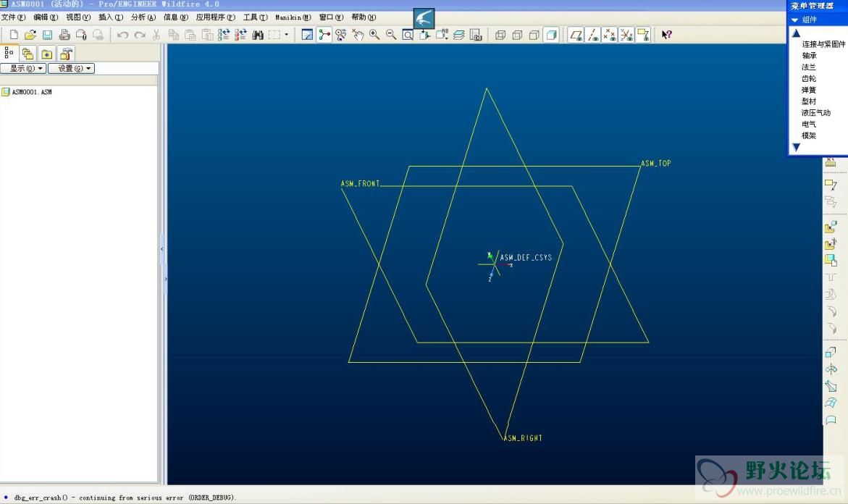The height and width of the screenshot is (504, 848).
Task: Click the Repaint screen icon
Action: (307, 35)
